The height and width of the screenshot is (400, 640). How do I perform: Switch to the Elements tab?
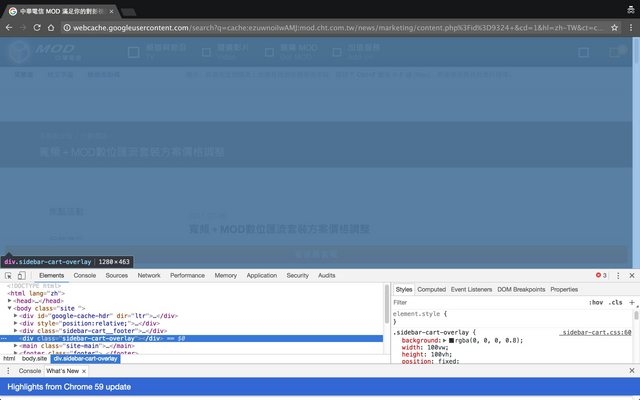click(x=51, y=276)
